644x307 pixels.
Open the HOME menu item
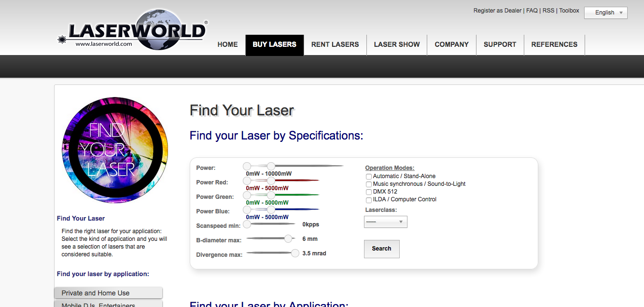[227, 44]
